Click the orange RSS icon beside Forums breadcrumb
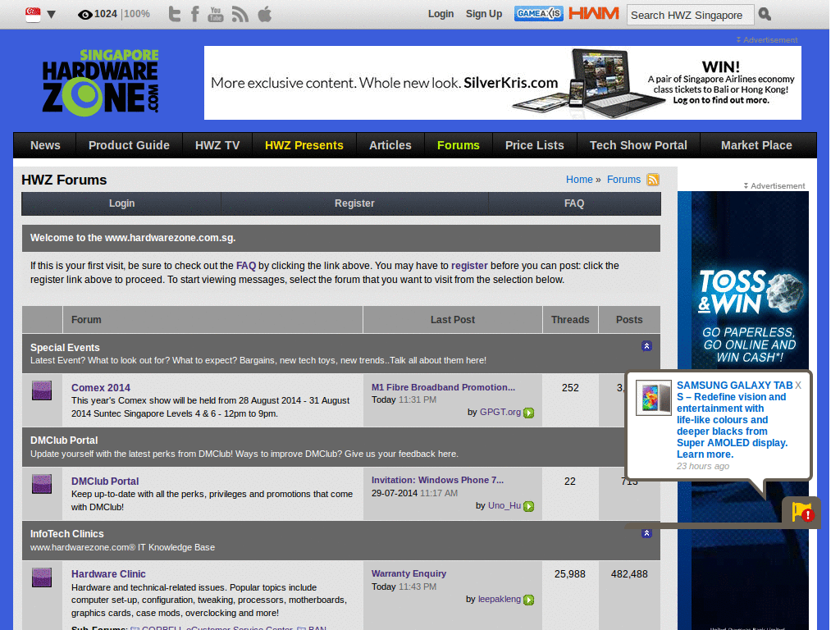This screenshot has height=630, width=840. point(652,180)
